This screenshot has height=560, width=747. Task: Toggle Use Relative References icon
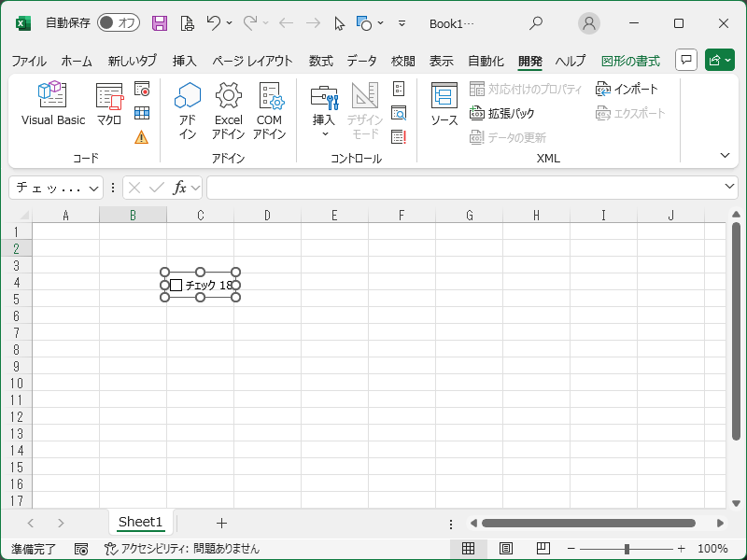[x=142, y=113]
